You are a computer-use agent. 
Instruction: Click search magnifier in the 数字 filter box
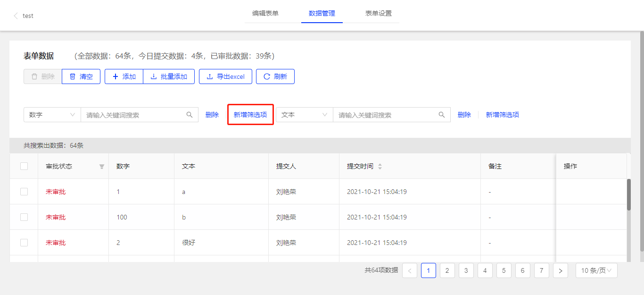pyautogui.click(x=190, y=115)
